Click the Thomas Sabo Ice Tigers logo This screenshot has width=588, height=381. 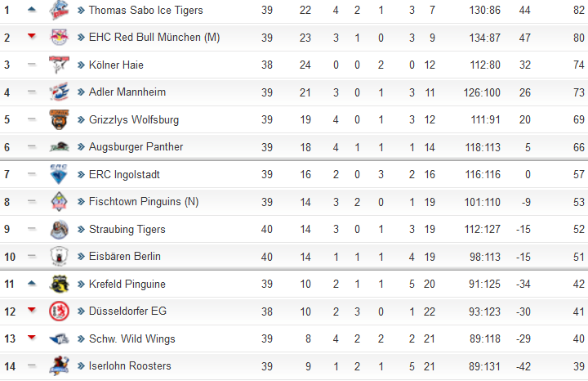[x=60, y=10]
